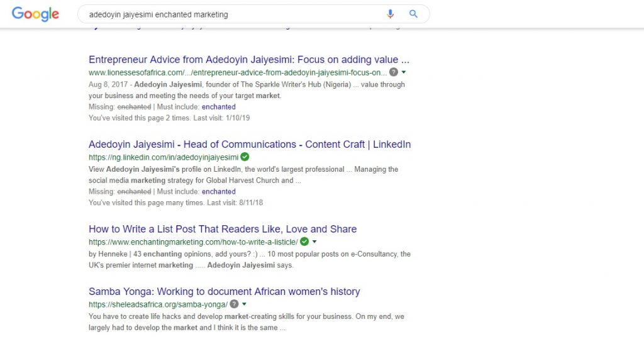Click gray question mark icon beside sheleadsafrica URL
Screen dimensions: 644x344
234,304
